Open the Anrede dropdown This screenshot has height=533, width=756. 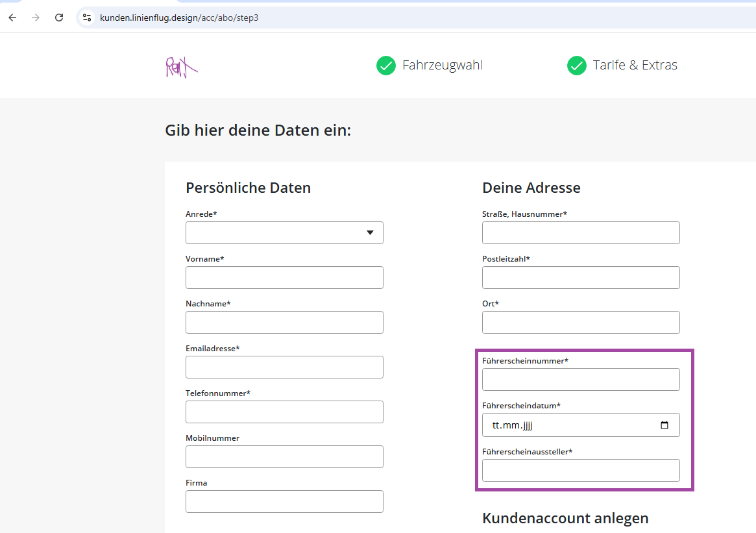tap(284, 232)
